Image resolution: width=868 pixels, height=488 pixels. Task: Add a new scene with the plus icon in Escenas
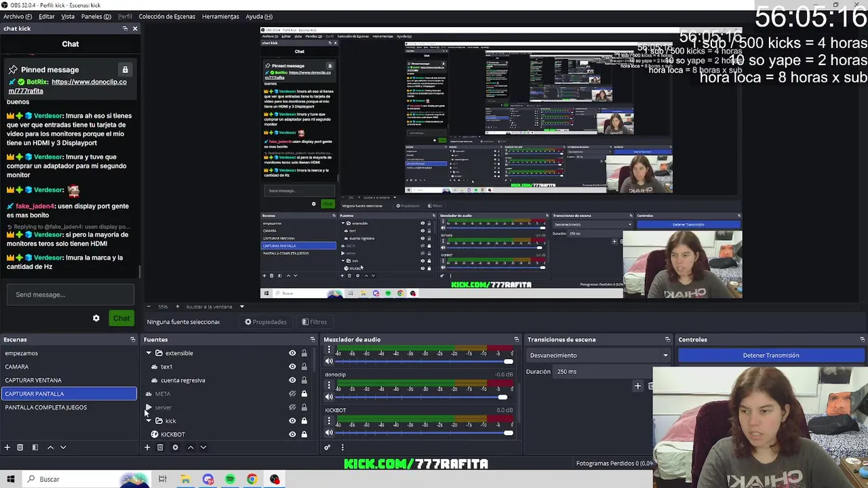pyautogui.click(x=7, y=447)
